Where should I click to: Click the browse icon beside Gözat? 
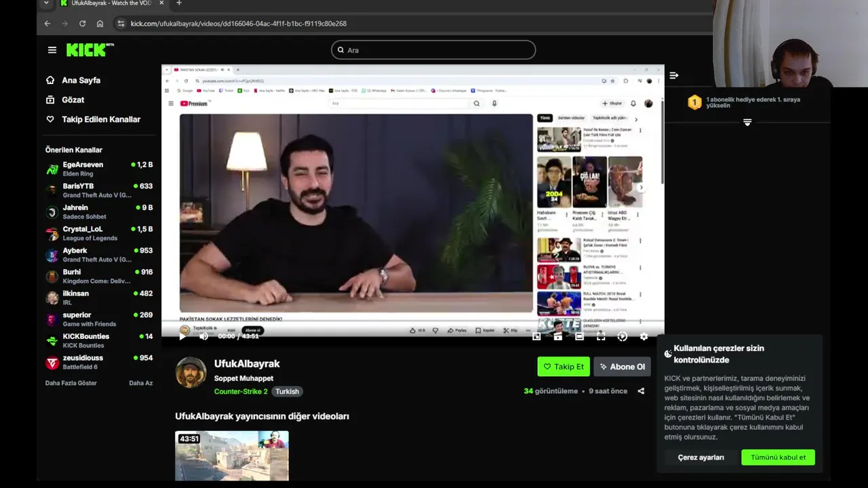point(50,100)
